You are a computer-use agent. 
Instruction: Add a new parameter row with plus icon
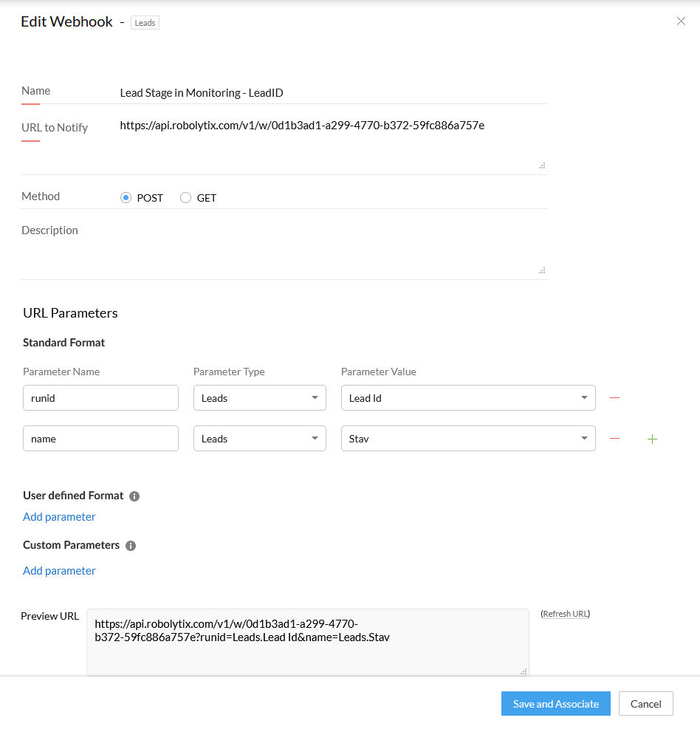(652, 439)
